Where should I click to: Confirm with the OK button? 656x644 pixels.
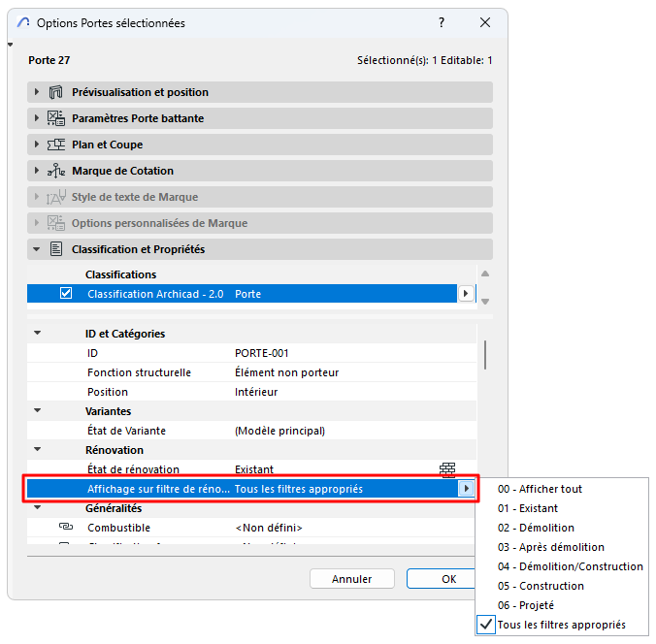pos(441,579)
